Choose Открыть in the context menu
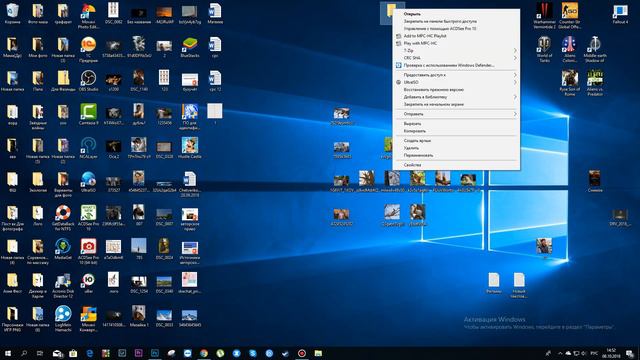This screenshot has height=360, width=640. (456, 14)
